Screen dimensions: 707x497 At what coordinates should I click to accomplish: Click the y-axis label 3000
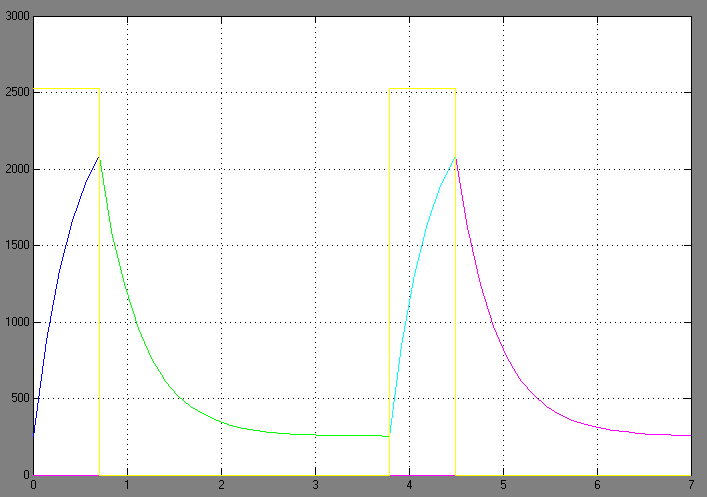point(17,16)
